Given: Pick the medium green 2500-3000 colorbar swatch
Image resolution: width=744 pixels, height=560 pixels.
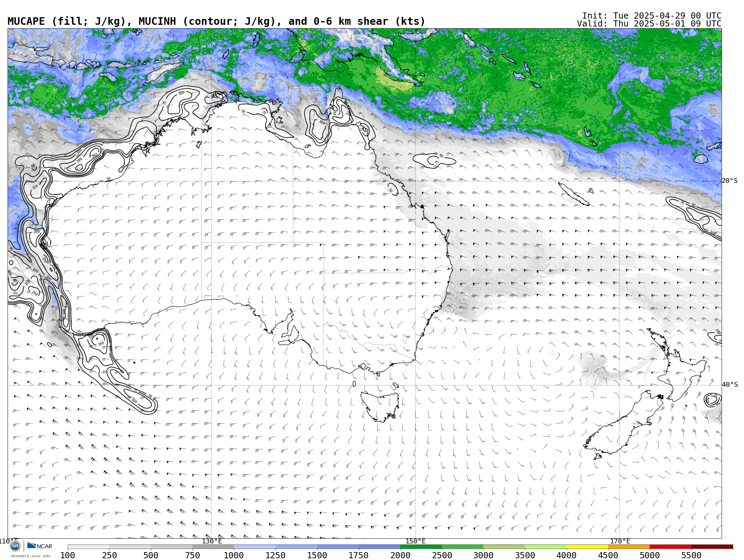Looking at the screenshot, I should (x=463, y=547).
